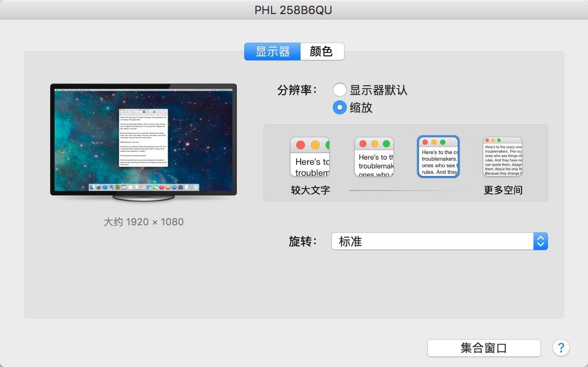This screenshot has height=367, width=588.
Task: Select the 显示器默认 resolution radio button
Action: [339, 90]
